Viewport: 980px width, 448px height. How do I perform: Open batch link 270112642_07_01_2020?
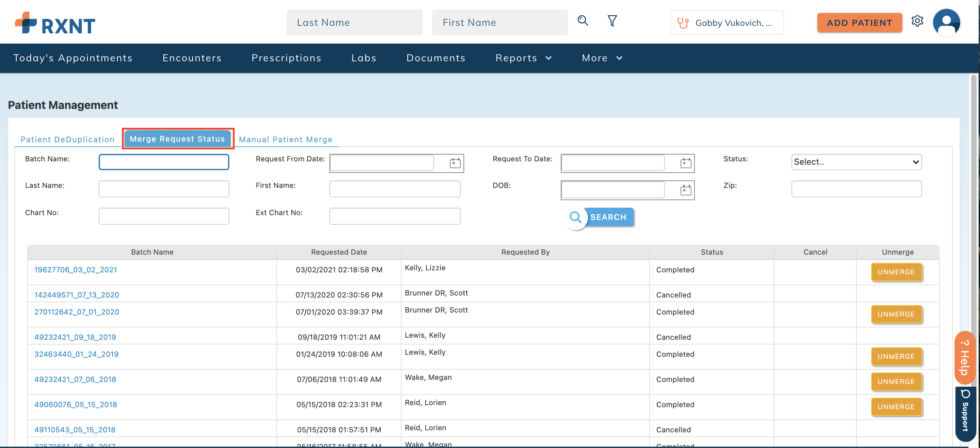point(77,312)
